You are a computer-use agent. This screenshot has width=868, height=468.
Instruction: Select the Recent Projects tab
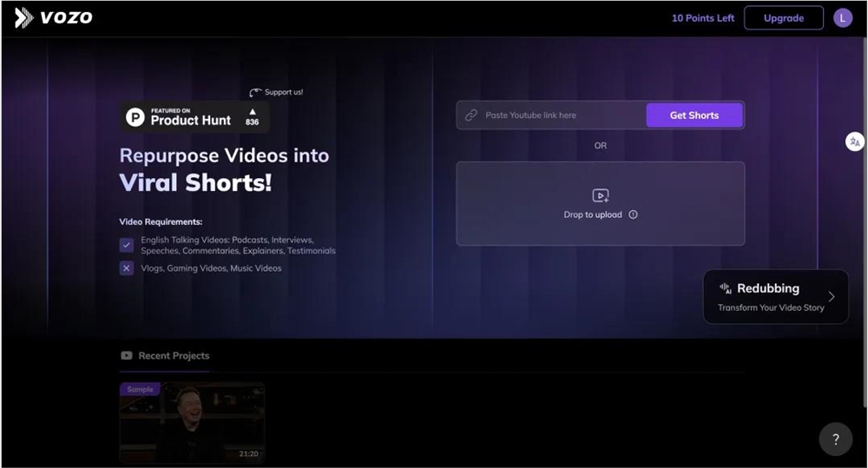[x=165, y=356]
